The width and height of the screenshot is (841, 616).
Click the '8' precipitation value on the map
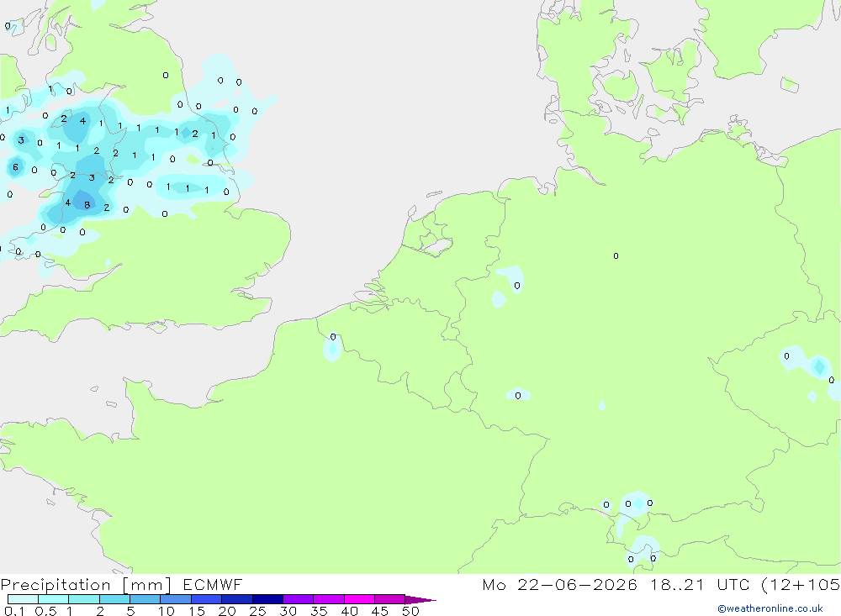pos(87,205)
